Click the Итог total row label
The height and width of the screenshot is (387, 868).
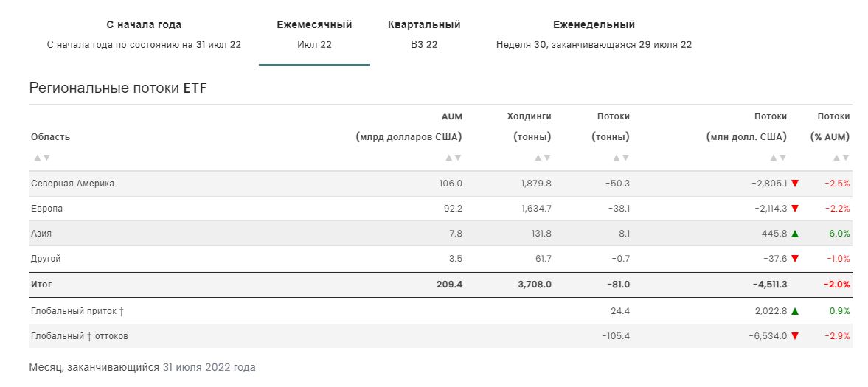click(x=41, y=284)
